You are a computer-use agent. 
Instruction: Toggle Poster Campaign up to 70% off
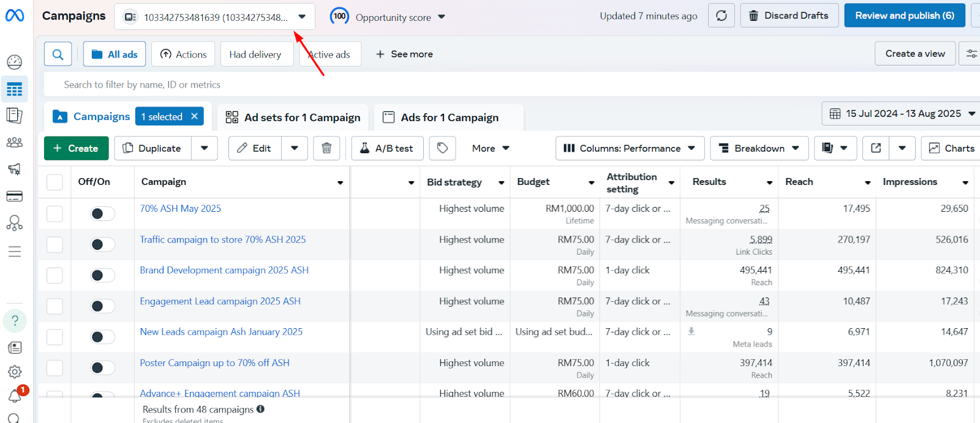[x=102, y=368]
